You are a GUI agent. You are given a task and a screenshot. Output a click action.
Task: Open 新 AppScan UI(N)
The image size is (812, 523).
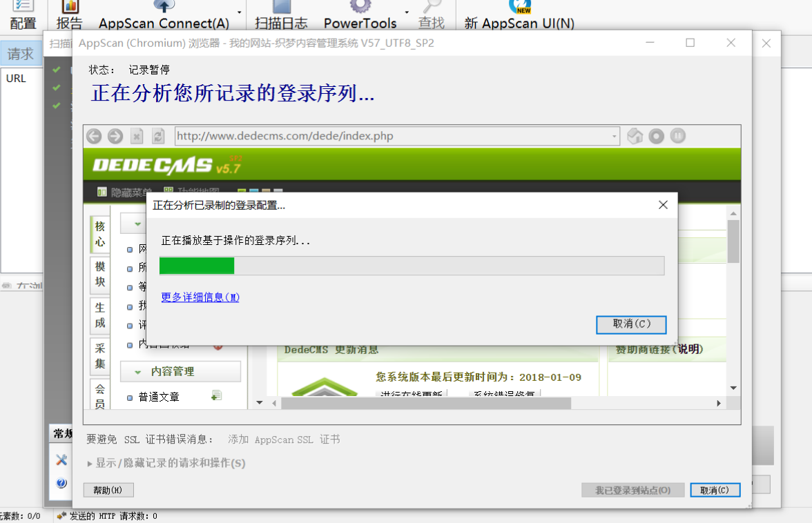tap(519, 15)
